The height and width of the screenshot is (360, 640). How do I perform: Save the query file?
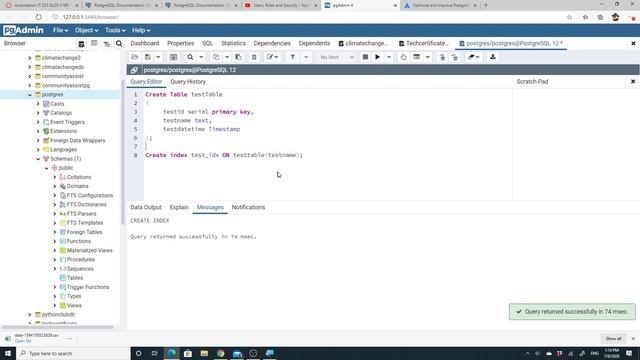tap(148, 57)
